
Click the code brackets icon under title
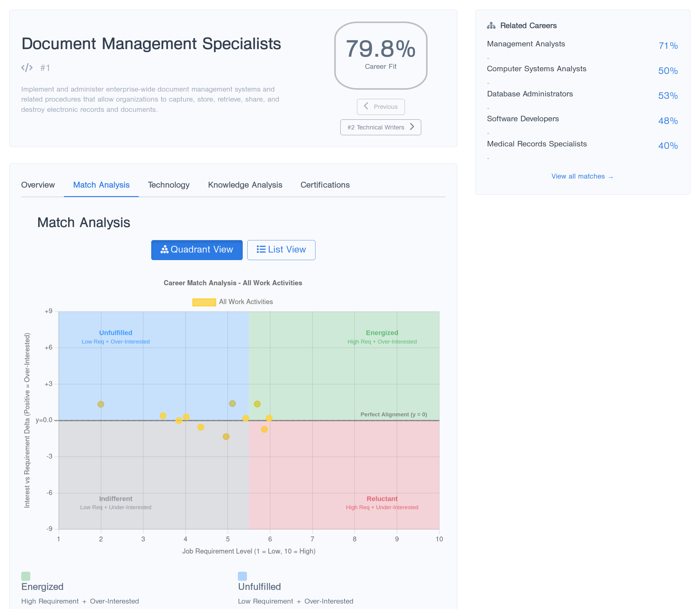tap(27, 68)
